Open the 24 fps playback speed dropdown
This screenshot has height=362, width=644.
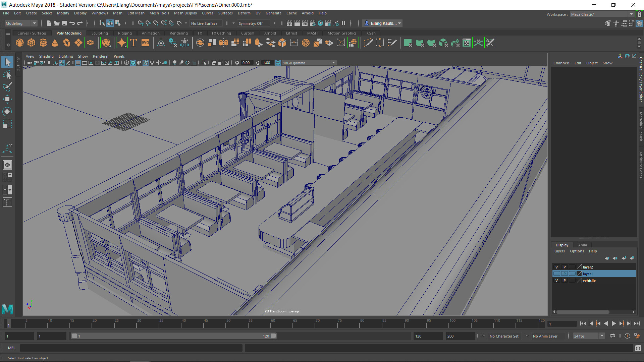pyautogui.click(x=601, y=336)
